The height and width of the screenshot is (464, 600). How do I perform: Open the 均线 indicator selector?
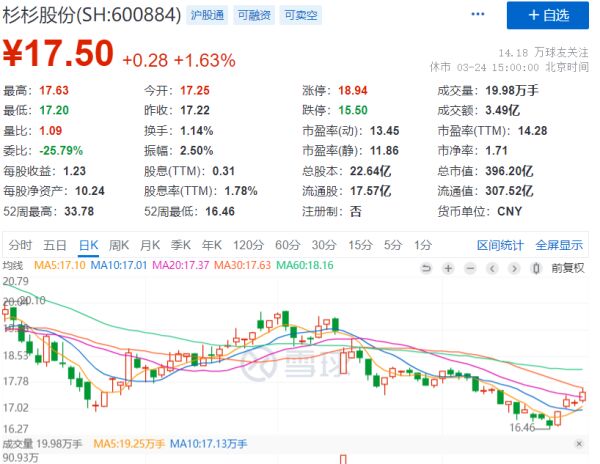coord(13,265)
